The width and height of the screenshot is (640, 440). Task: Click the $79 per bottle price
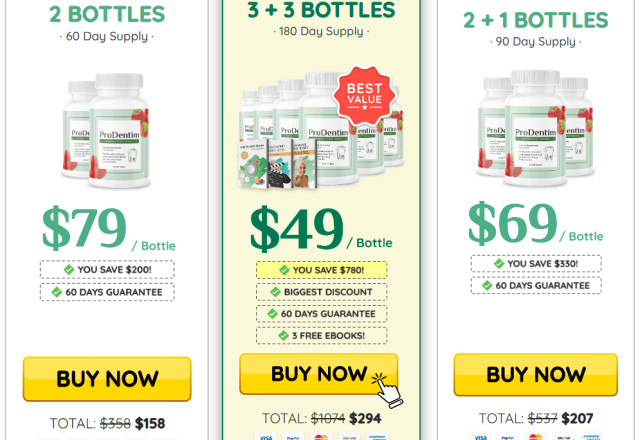click(x=109, y=229)
